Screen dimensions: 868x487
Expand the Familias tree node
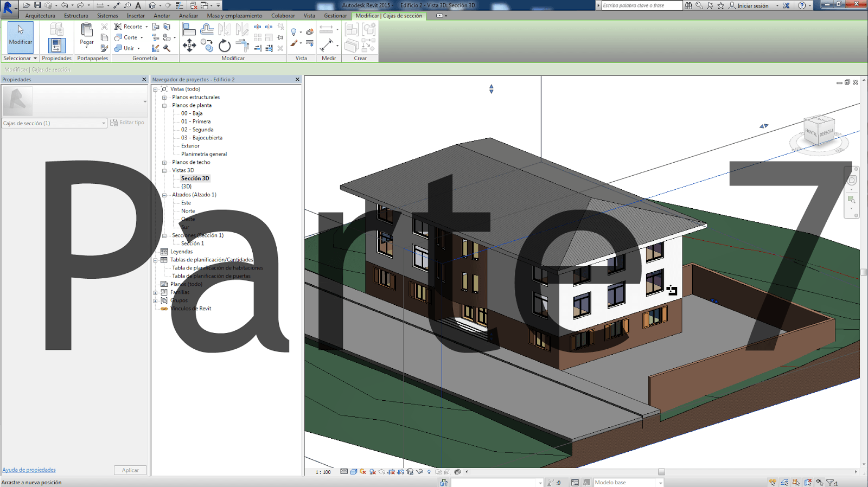(x=156, y=293)
